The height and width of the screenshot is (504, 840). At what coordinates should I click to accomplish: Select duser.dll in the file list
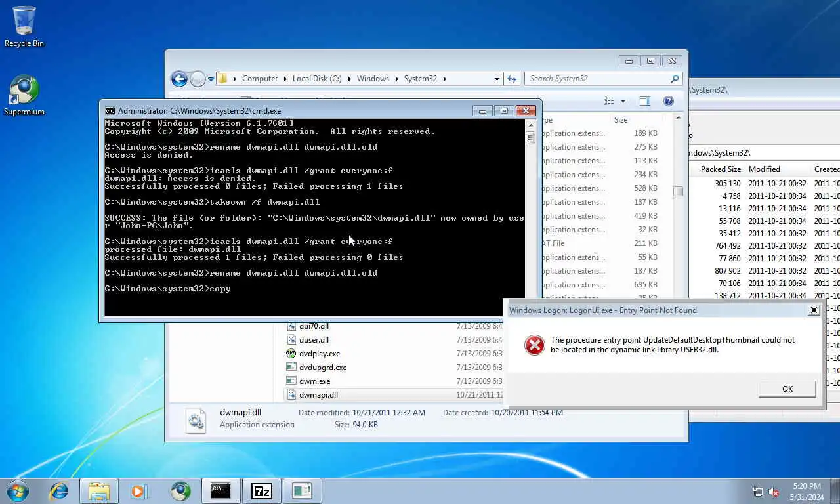[314, 340]
